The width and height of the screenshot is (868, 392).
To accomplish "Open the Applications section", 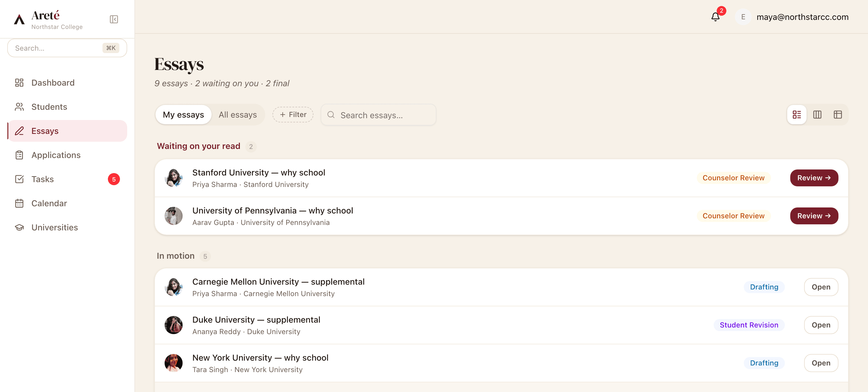I will tap(67, 155).
